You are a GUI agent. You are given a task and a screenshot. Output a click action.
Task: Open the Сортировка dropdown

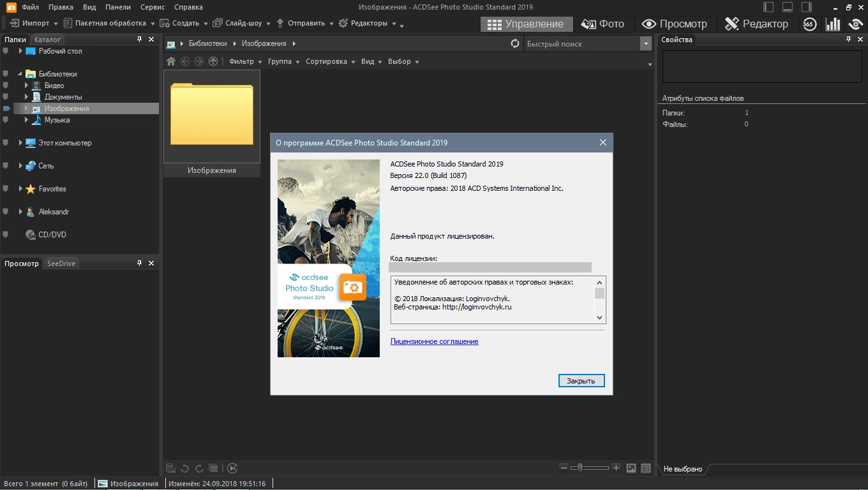330,62
